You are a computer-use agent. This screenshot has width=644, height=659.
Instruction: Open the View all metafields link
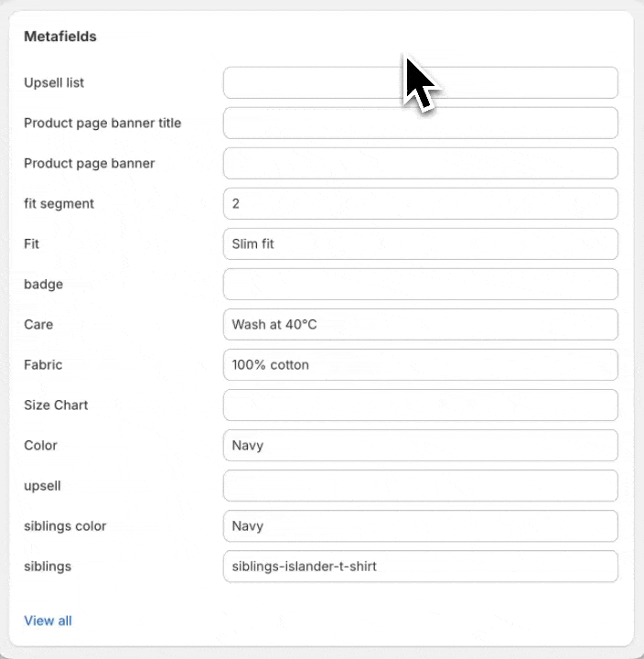(x=48, y=621)
